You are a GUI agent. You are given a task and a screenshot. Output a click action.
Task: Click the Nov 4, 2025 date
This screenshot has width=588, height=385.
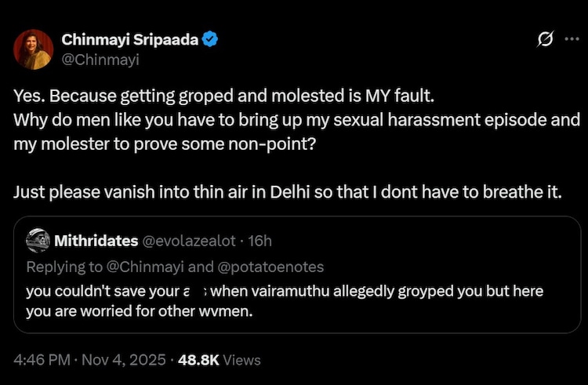(123, 360)
